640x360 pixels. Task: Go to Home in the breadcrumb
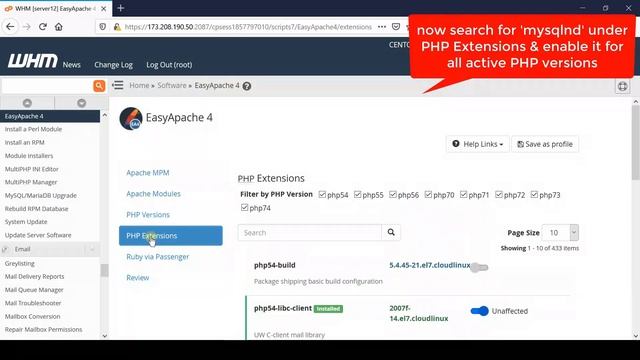click(x=139, y=85)
